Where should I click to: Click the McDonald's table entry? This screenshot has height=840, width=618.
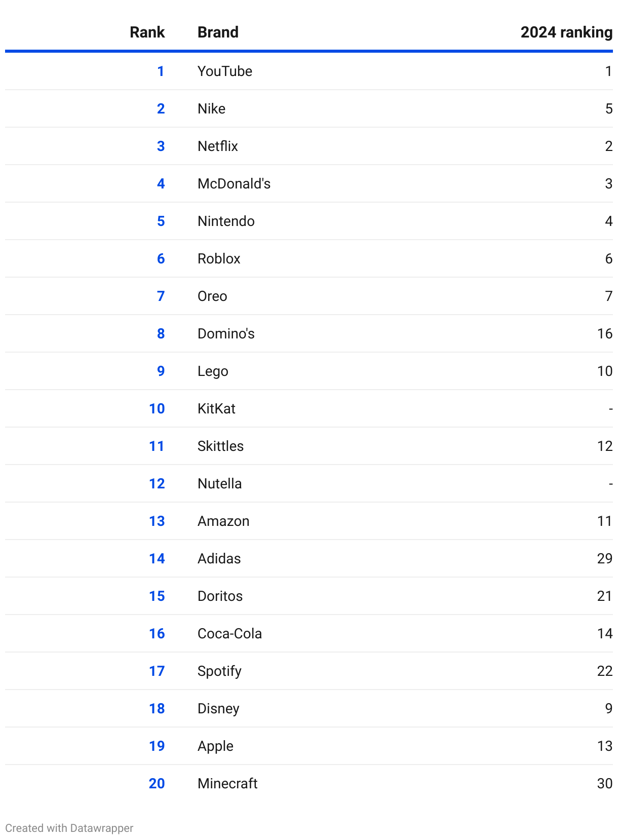pos(234,183)
